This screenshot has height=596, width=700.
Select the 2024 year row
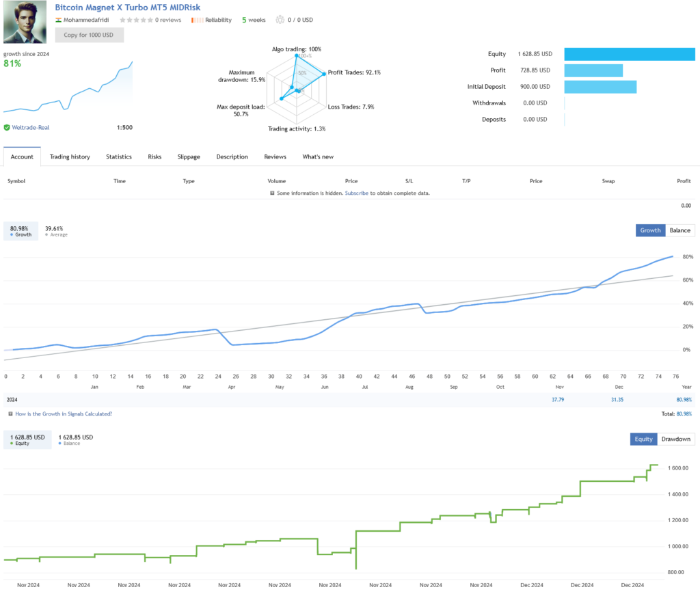14,399
